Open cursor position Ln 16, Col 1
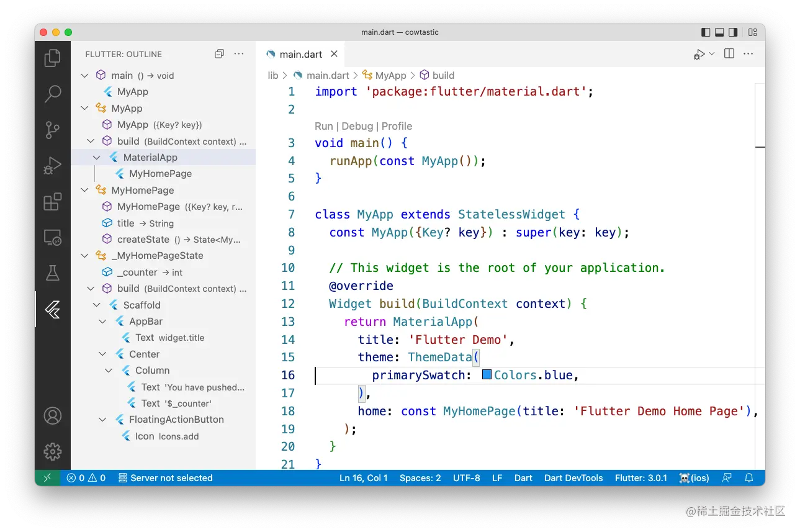800x532 pixels. [x=364, y=478]
